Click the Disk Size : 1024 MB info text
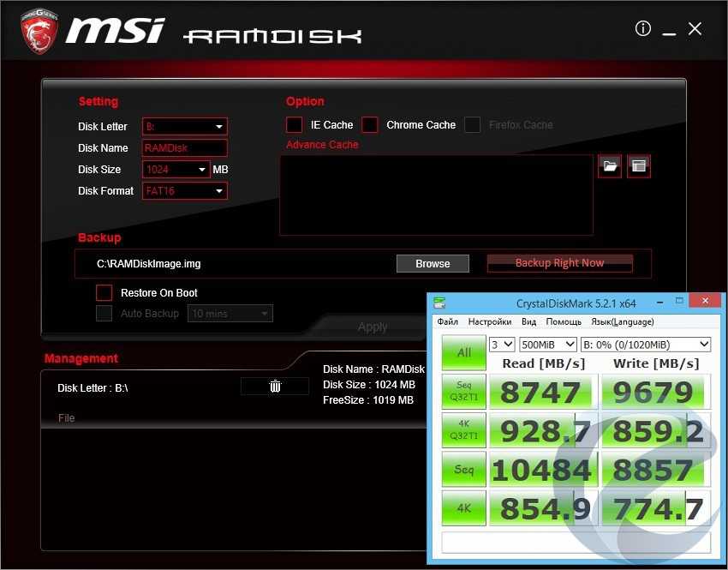This screenshot has width=728, height=570. (369, 385)
